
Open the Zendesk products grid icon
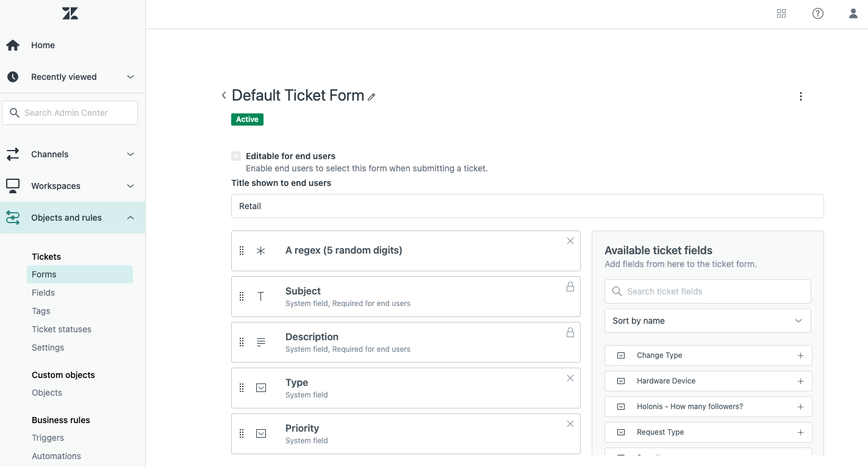coord(781,13)
